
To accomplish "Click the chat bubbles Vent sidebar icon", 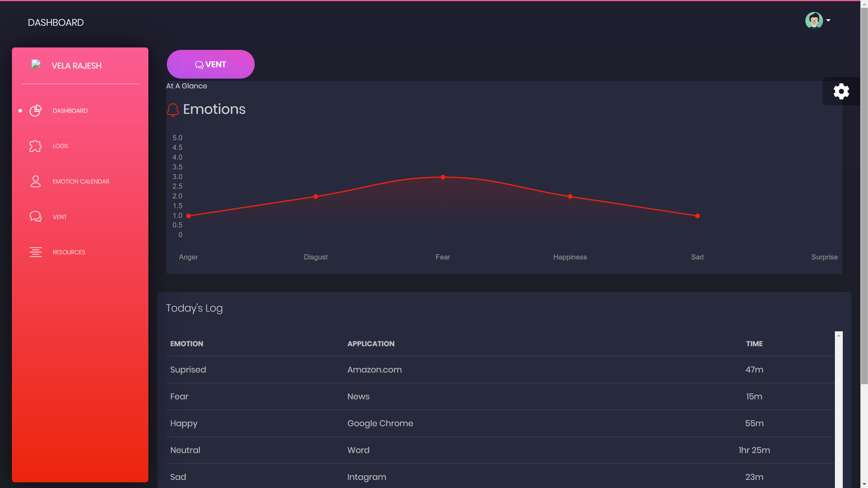I will pyautogui.click(x=35, y=217).
